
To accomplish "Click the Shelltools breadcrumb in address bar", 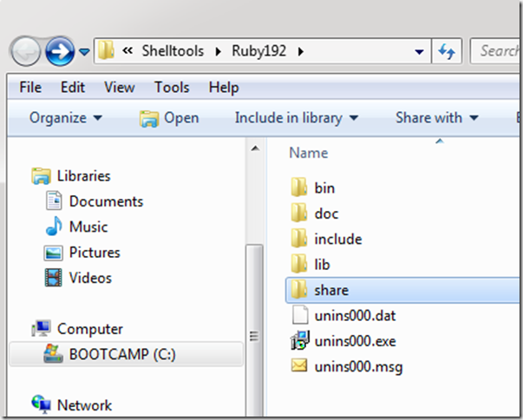I will click(173, 51).
